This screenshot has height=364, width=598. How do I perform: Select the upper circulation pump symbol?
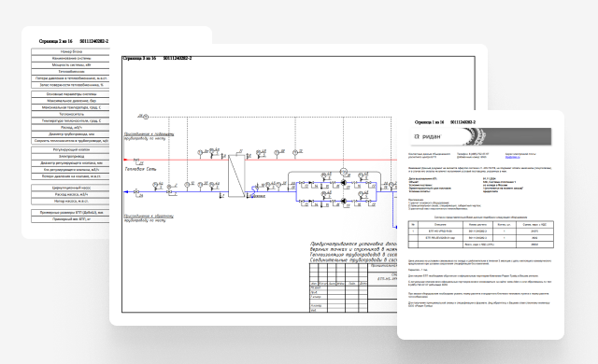coord(343,183)
